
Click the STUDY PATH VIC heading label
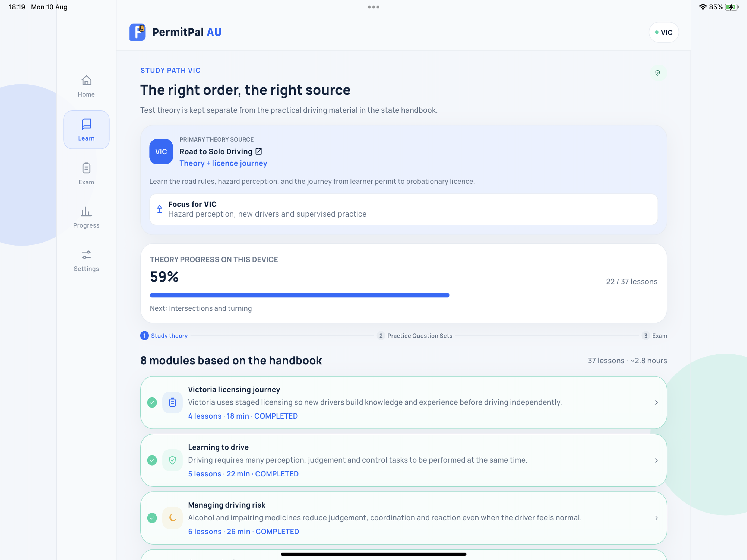(170, 70)
